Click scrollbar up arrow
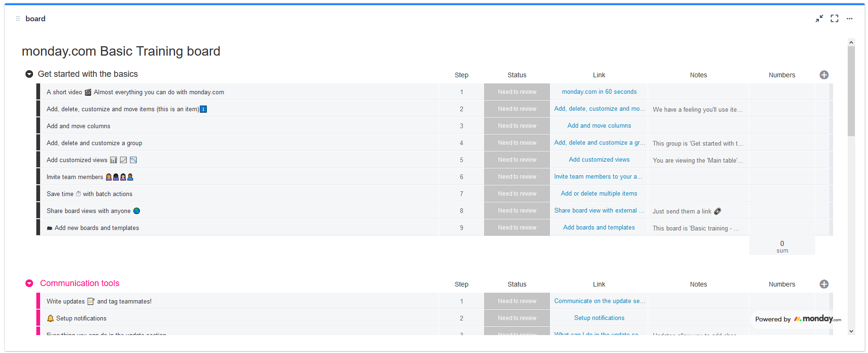 coord(851,42)
